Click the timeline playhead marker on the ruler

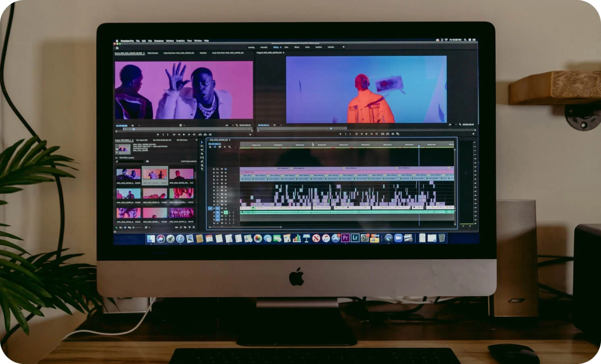(419, 146)
